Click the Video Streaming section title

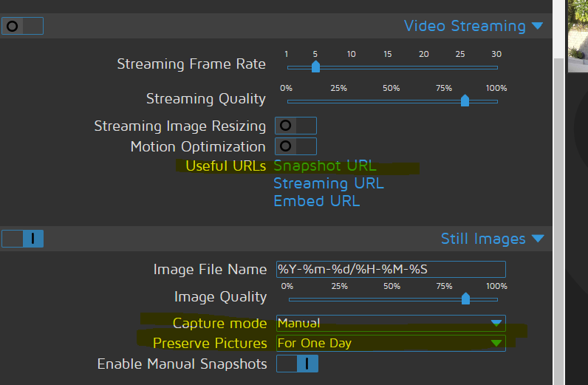point(465,26)
